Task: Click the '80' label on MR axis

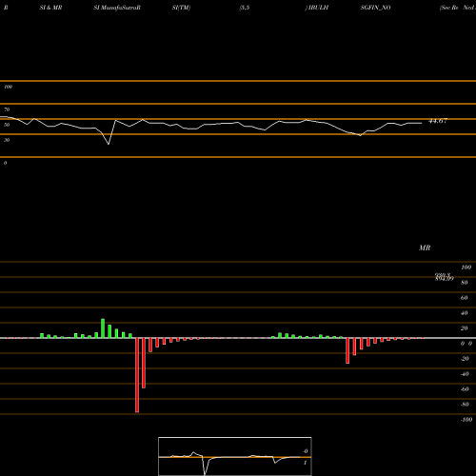Action: pyautogui.click(x=465, y=283)
